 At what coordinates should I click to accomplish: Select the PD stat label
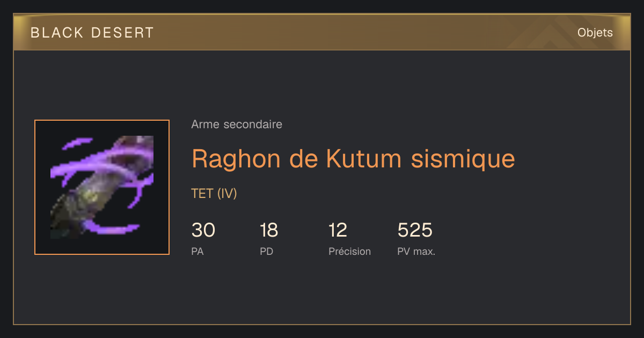(267, 251)
